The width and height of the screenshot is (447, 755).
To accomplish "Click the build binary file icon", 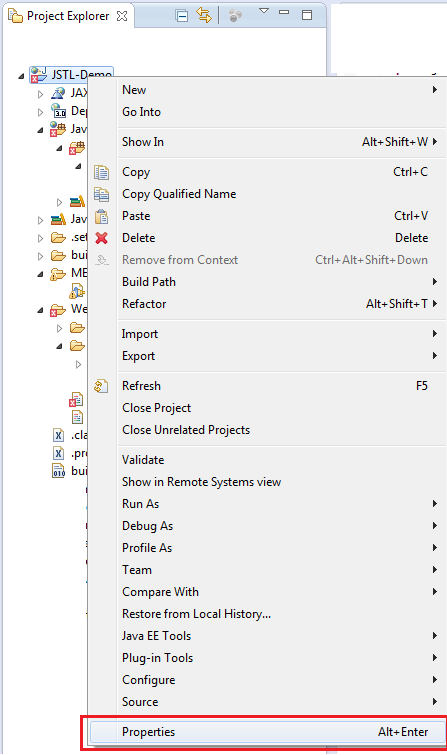I will pos(58,471).
